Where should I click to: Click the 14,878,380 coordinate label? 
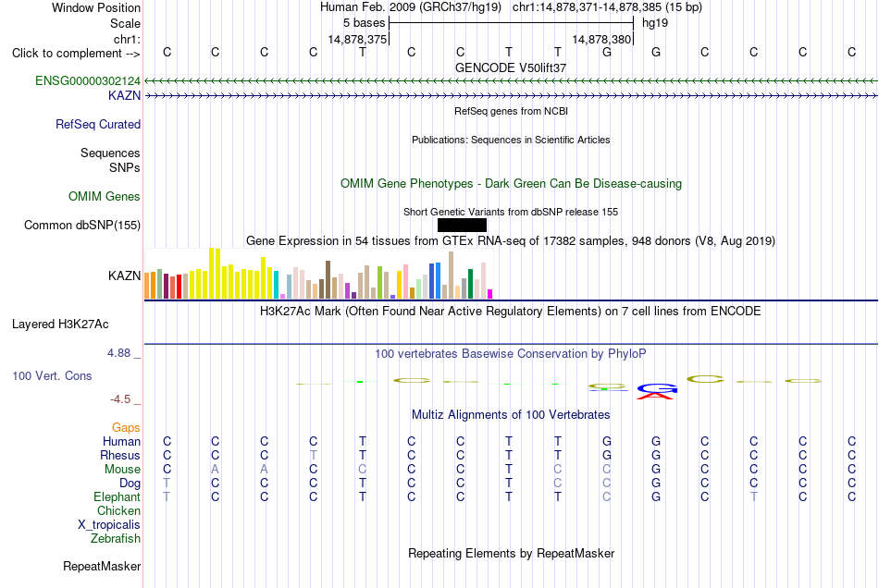pos(601,39)
